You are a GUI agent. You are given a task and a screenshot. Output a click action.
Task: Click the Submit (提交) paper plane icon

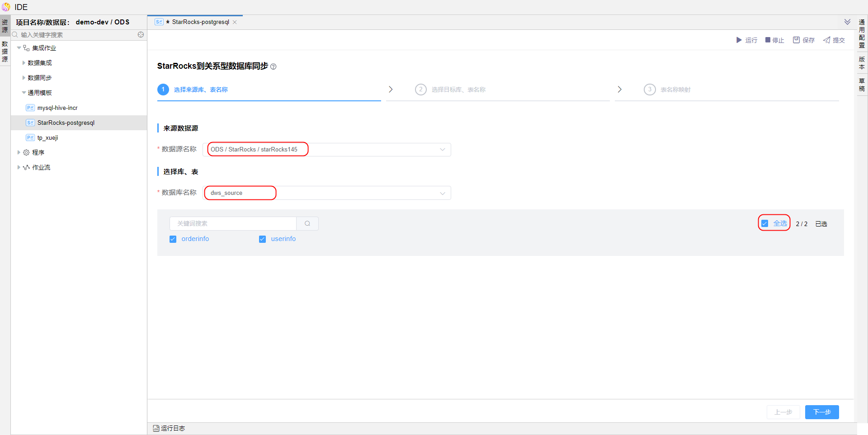click(x=826, y=40)
